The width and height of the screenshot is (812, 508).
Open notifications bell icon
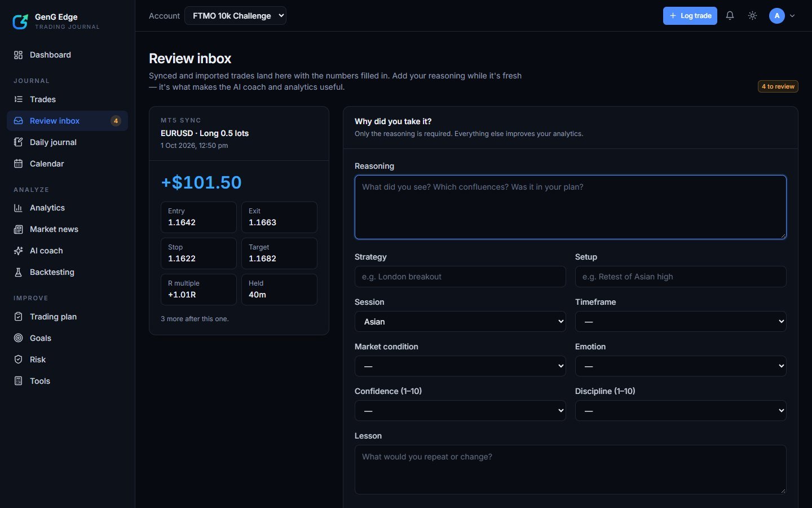click(730, 16)
